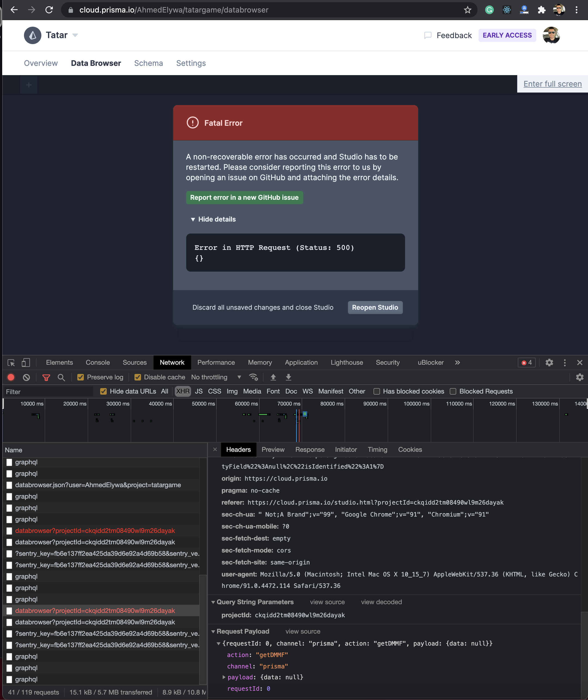Click the Enter full screen link
588x700 pixels.
pos(552,84)
